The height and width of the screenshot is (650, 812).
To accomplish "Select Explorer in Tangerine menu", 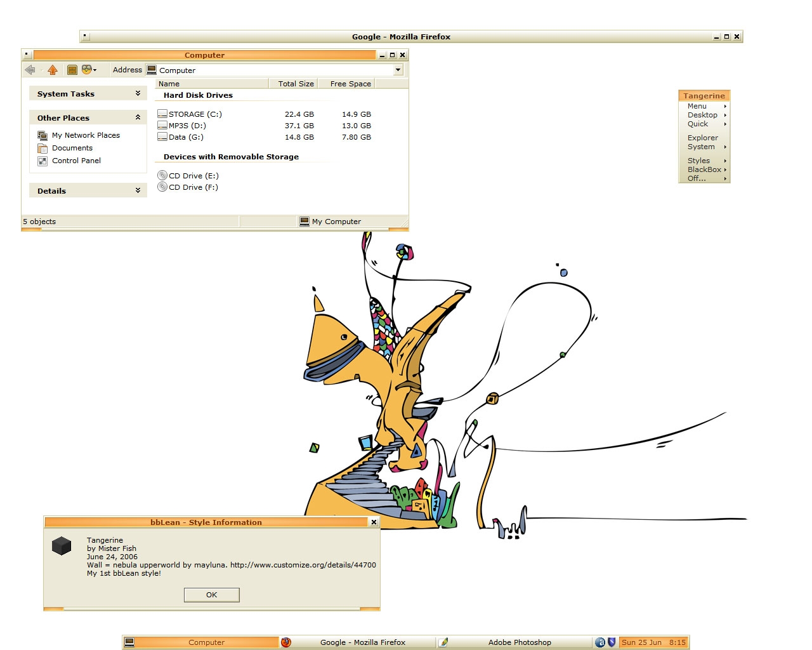I will click(x=704, y=138).
